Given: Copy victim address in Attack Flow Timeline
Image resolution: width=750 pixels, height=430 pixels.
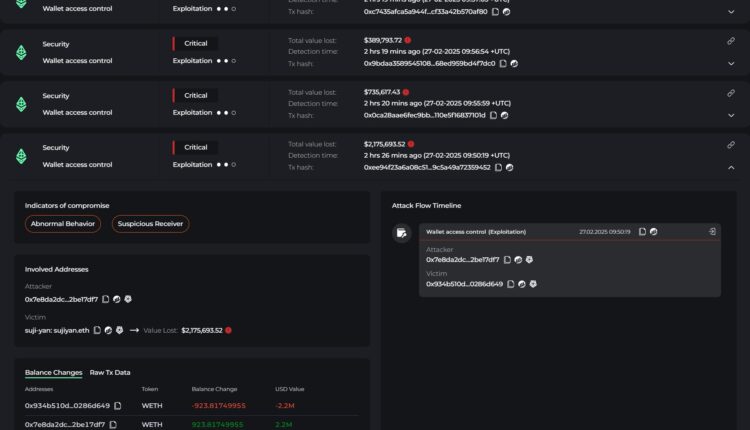Looking at the screenshot, I should pyautogui.click(x=510, y=284).
